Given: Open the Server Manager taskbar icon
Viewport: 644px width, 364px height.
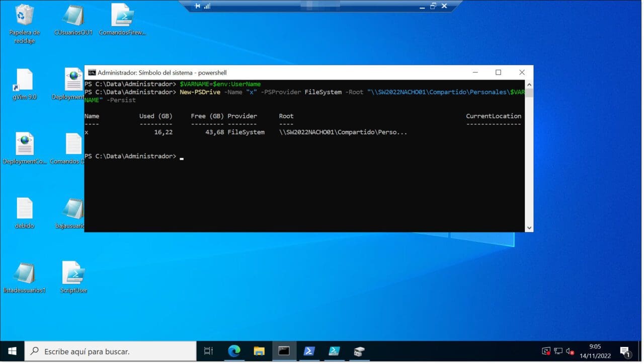Looking at the screenshot, I should click(359, 351).
